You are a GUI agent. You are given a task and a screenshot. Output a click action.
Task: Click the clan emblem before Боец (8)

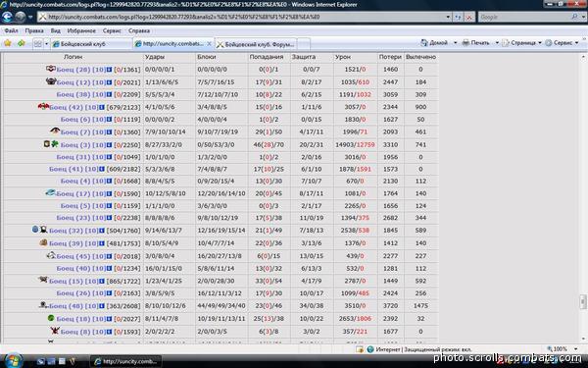[x=55, y=331]
